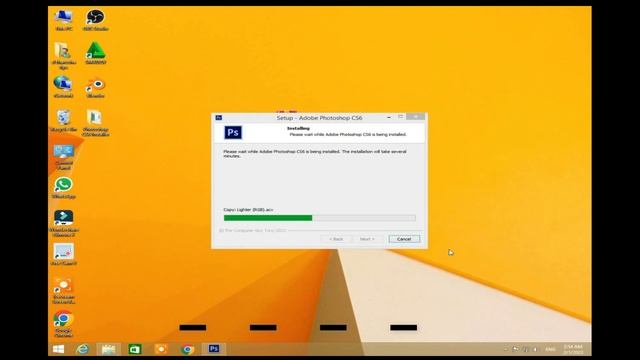This screenshot has width=640, height=360.
Task: Minimize the Photoshop setup window
Action: tap(389, 117)
